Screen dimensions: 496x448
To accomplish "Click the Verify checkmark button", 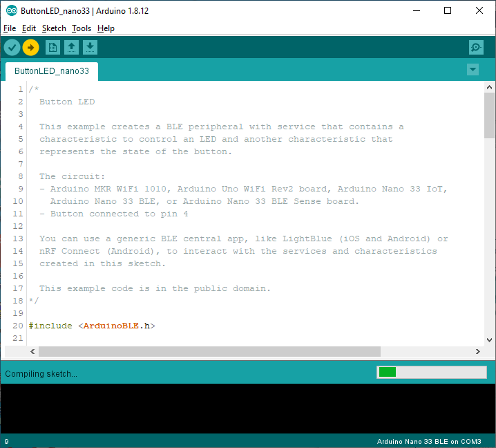I will click(x=12, y=48).
